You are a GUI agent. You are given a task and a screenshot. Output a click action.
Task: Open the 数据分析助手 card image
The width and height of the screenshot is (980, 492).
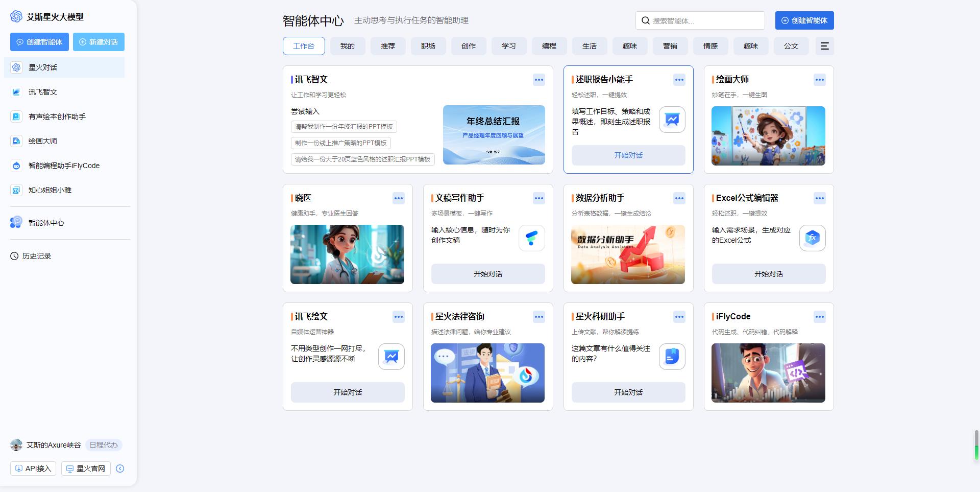click(x=628, y=254)
